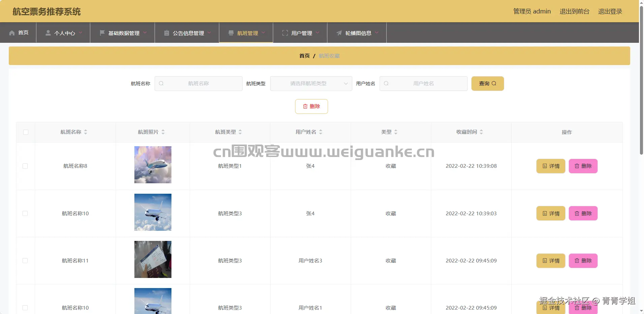Image resolution: width=644 pixels, height=314 pixels.
Task: Click the magnifier icon on 查询 button
Action: [x=494, y=83]
